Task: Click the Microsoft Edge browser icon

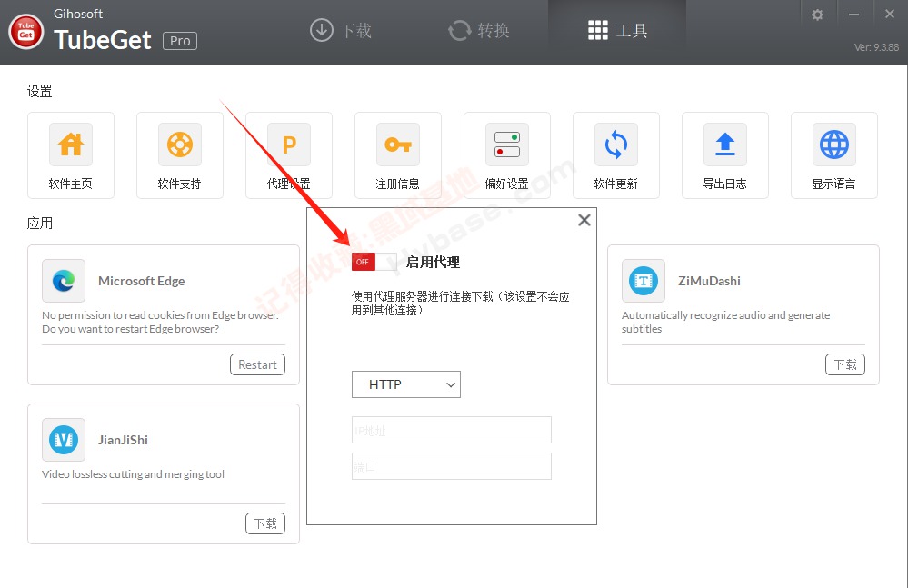Action: coord(64,281)
